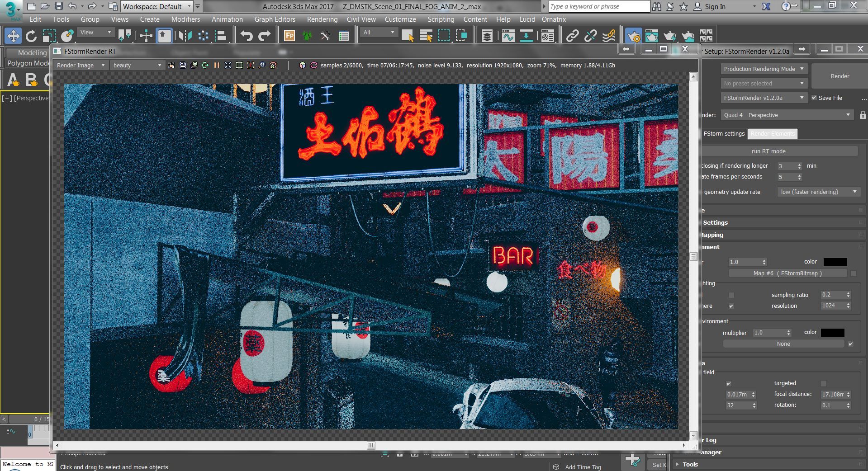Switch to Render Elements tab
868x471 pixels.
[773, 133]
